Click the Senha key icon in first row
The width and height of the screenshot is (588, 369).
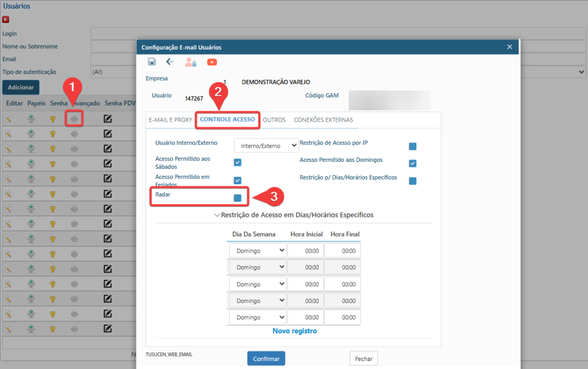click(53, 119)
